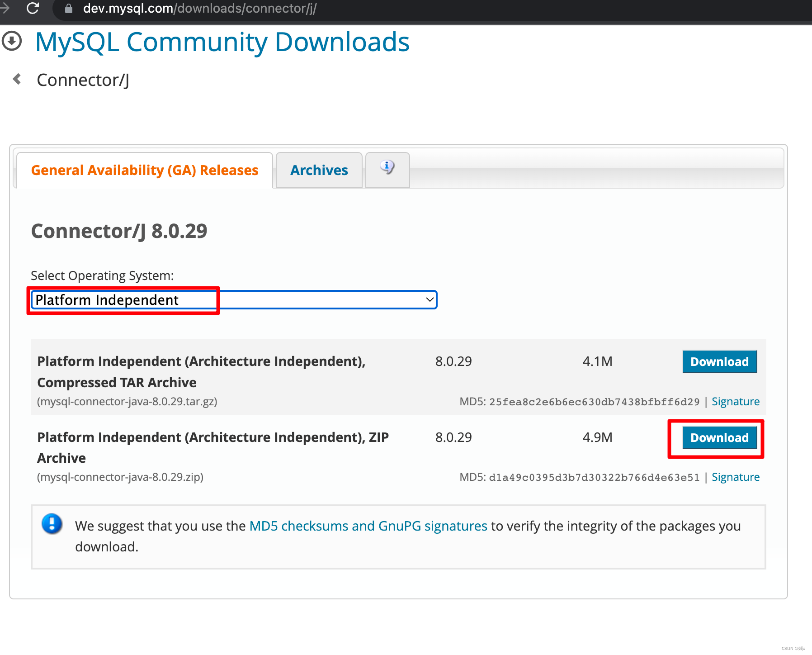Click the browser reload icon
Image resolution: width=812 pixels, height=655 pixels.
[33, 8]
